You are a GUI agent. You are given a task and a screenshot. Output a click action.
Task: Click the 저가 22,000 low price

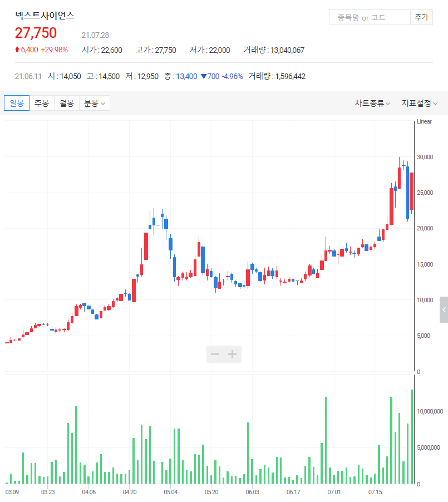210,50
